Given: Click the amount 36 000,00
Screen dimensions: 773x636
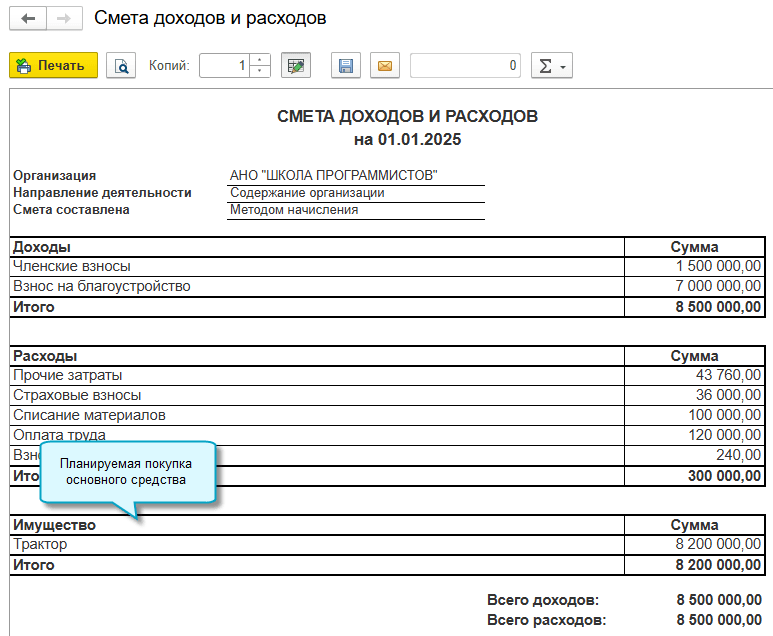Looking at the screenshot, I should click(728, 395).
